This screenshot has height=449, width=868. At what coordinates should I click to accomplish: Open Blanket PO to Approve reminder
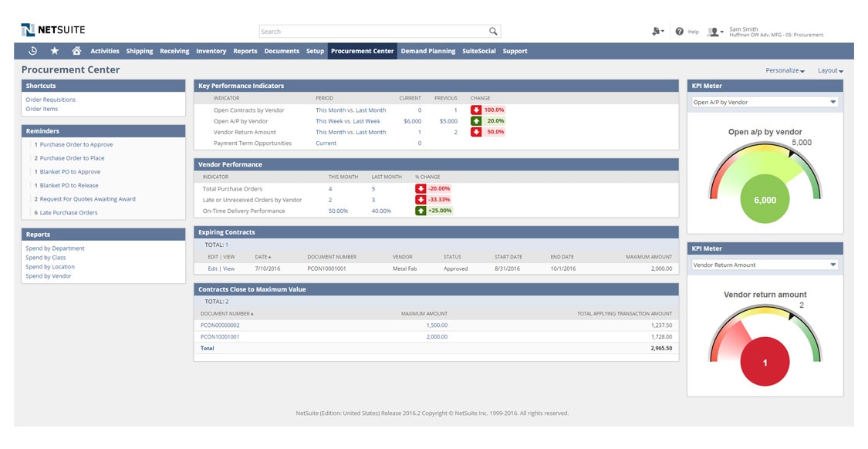pyautogui.click(x=69, y=171)
